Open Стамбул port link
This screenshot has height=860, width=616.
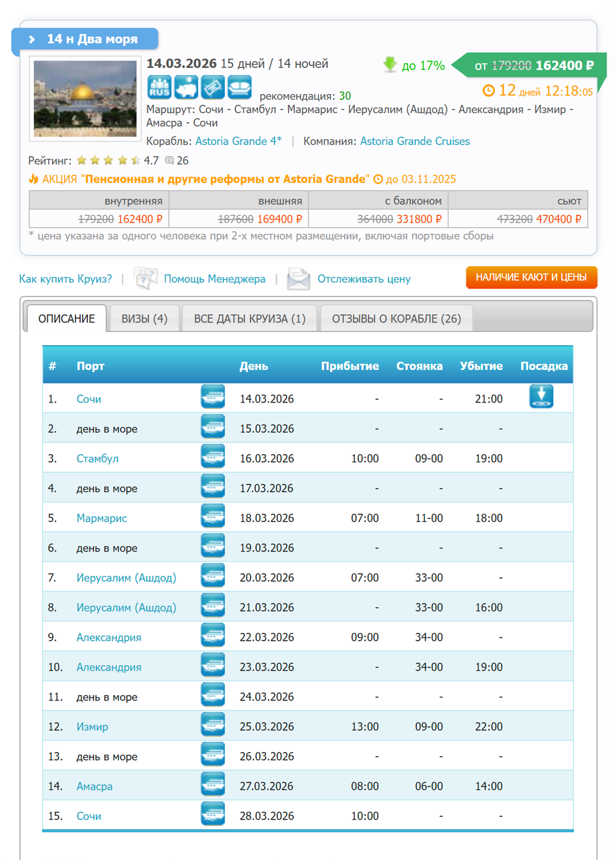coord(98,459)
